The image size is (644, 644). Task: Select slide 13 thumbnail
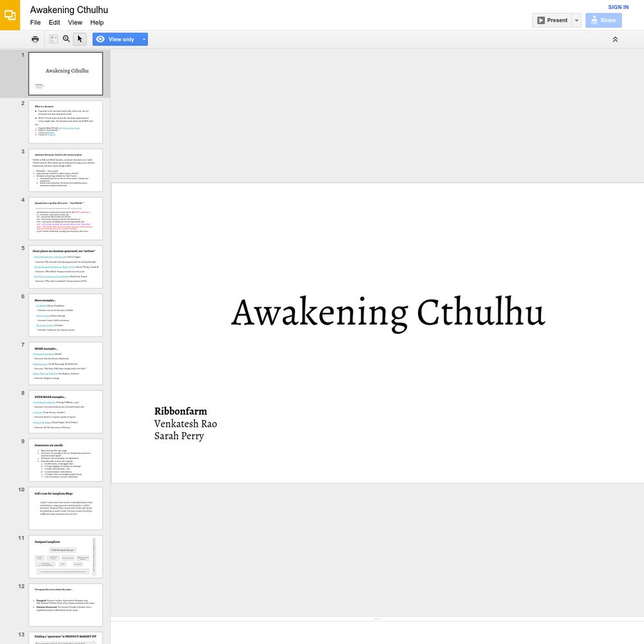[66, 638]
